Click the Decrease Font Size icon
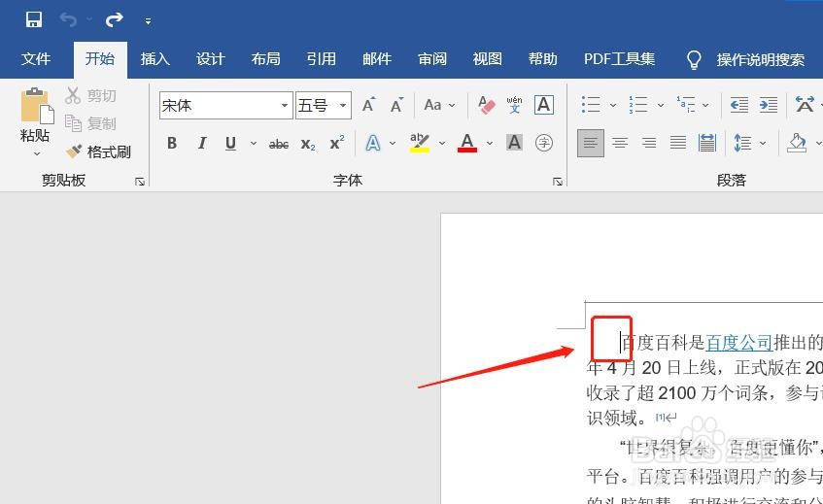The width and height of the screenshot is (823, 504). click(396, 105)
